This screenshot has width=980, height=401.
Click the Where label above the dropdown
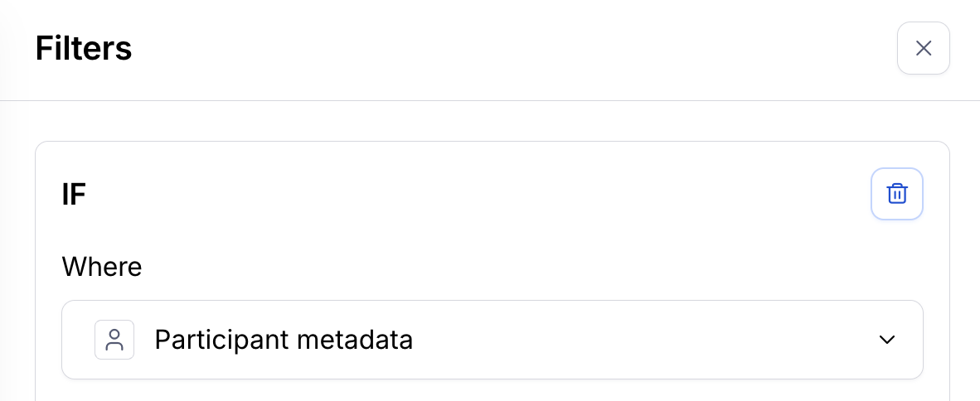(102, 267)
